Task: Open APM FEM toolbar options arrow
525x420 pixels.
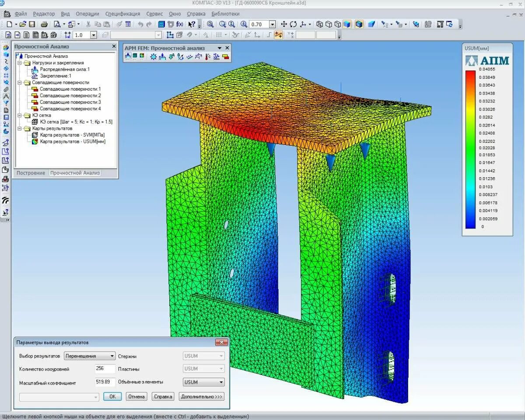Action: pyautogui.click(x=220, y=48)
